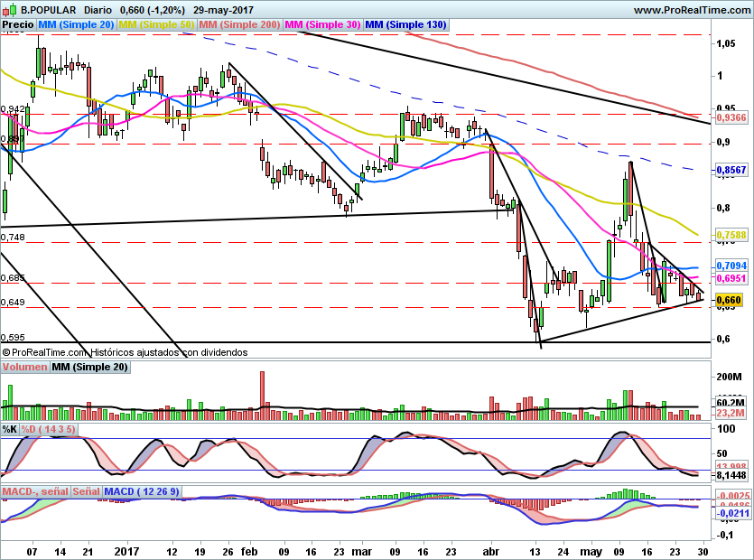Select the blue MM (Simple 20) price label
This screenshot has width=754, height=560.
click(75, 25)
